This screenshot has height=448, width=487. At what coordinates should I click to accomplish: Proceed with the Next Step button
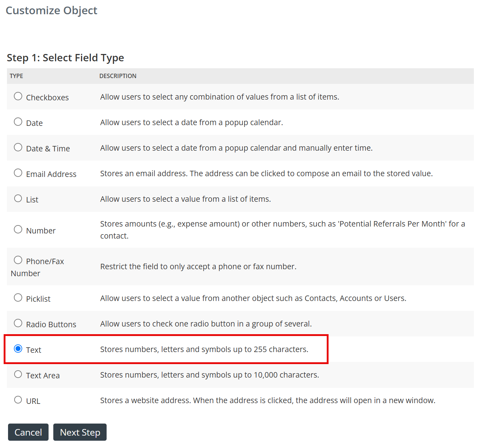pyautogui.click(x=80, y=432)
